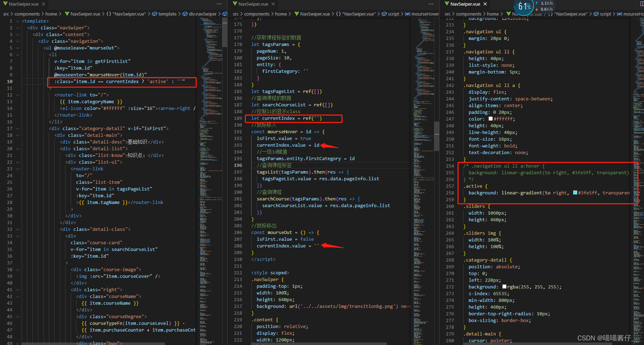Close the NavSwiper.vue tab in the left pane
This screenshot has width=644, height=345.
[44, 4]
